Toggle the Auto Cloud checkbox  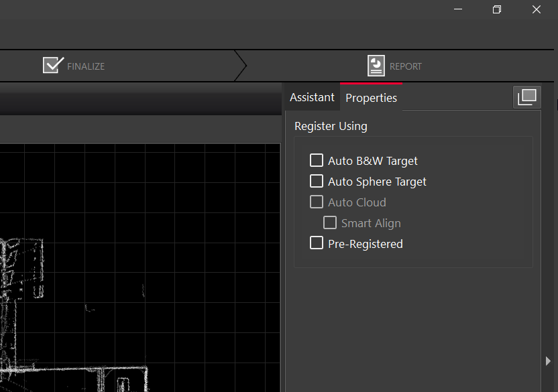(317, 202)
